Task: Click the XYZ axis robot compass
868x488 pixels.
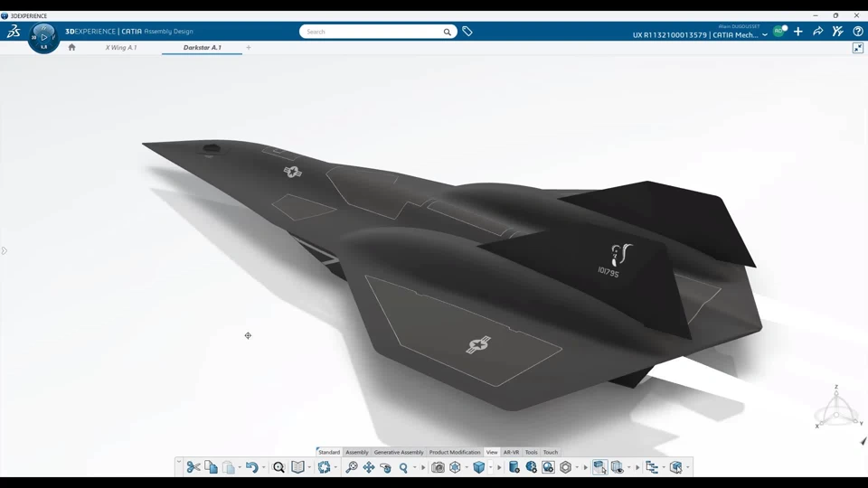Action: [837, 408]
